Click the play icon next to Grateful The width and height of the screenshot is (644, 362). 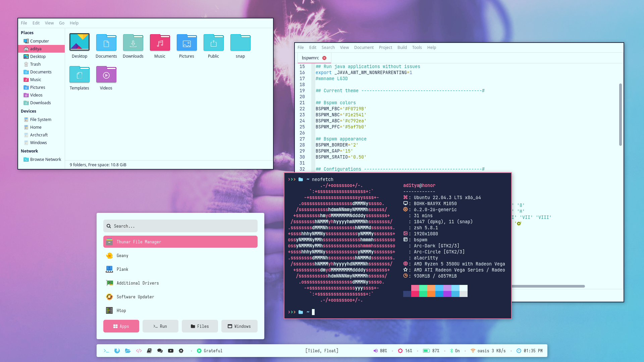click(199, 351)
